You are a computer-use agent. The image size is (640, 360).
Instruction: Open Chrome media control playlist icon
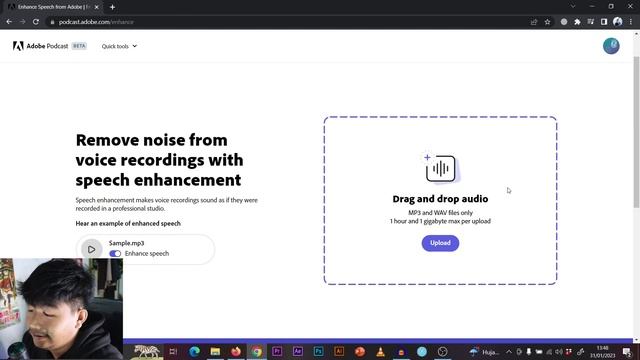[591, 22]
